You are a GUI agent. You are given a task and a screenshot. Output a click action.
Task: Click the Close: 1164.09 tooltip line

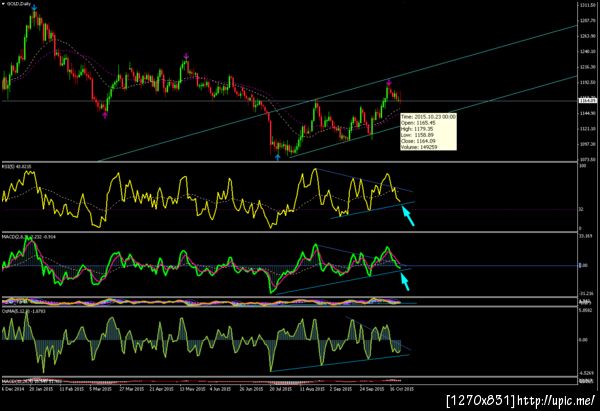[418, 141]
